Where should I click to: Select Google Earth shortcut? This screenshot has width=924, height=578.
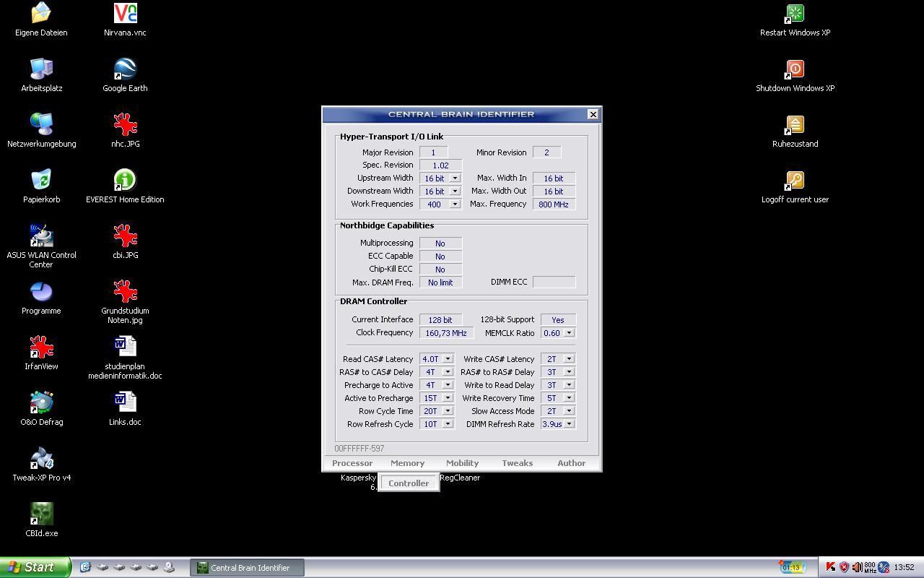tap(125, 75)
